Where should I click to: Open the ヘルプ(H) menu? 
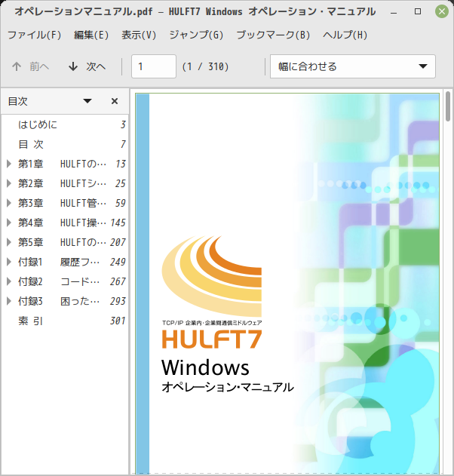coord(345,35)
